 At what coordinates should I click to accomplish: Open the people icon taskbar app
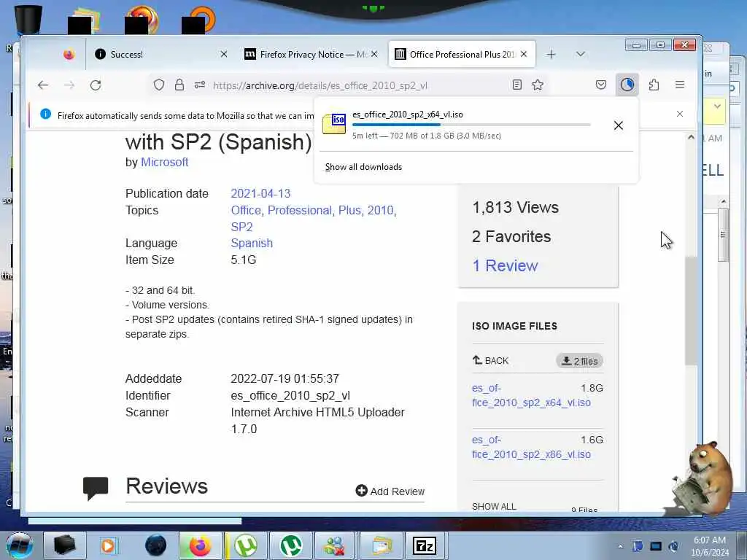[x=336, y=545]
